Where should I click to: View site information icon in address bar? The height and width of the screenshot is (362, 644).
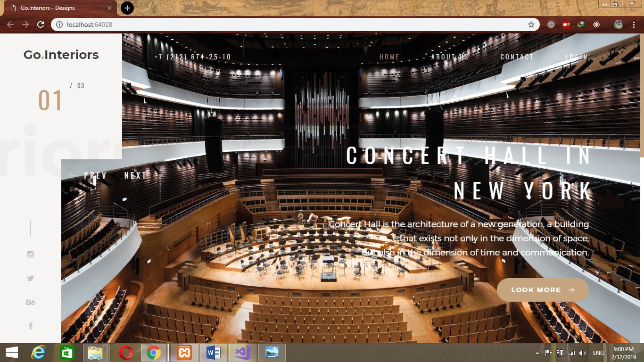[59, 25]
